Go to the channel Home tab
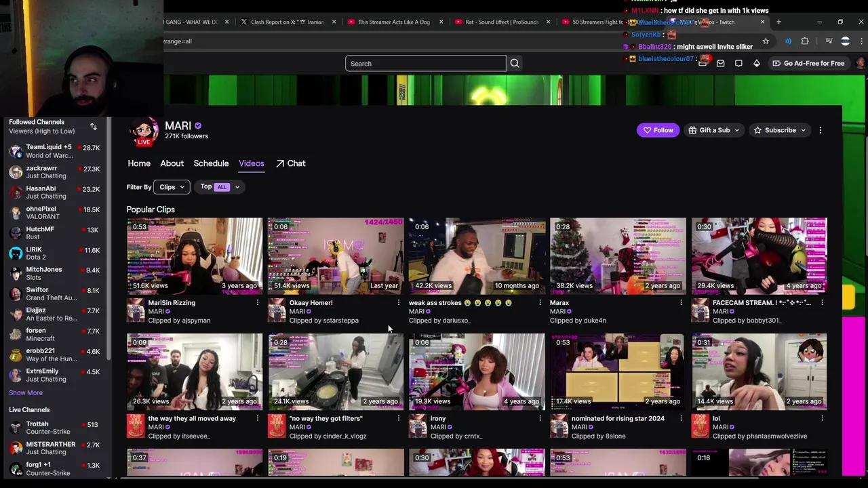The image size is (868, 488). point(139,163)
